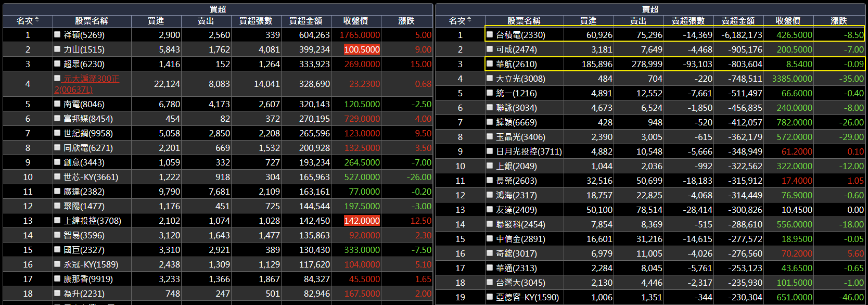Select the 玉晶光(3406) stock name
868x305 pixels.
[520, 137]
